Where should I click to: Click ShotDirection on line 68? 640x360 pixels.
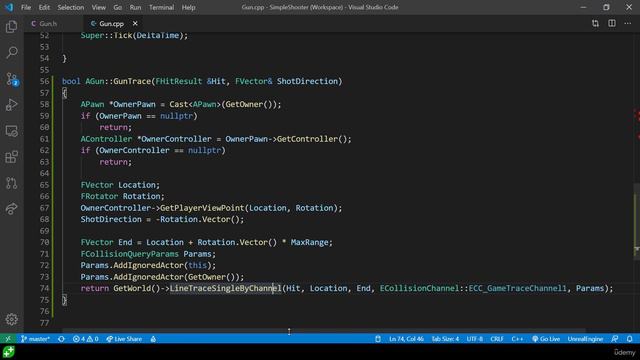coord(111,219)
